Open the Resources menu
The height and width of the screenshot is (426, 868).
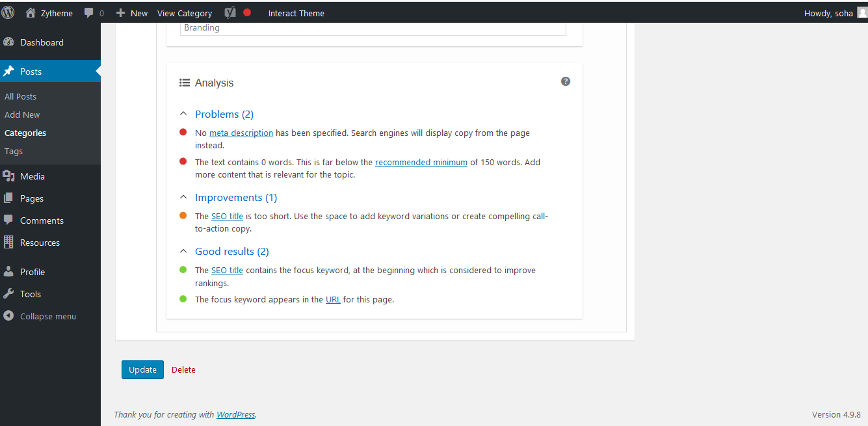pyautogui.click(x=50, y=243)
